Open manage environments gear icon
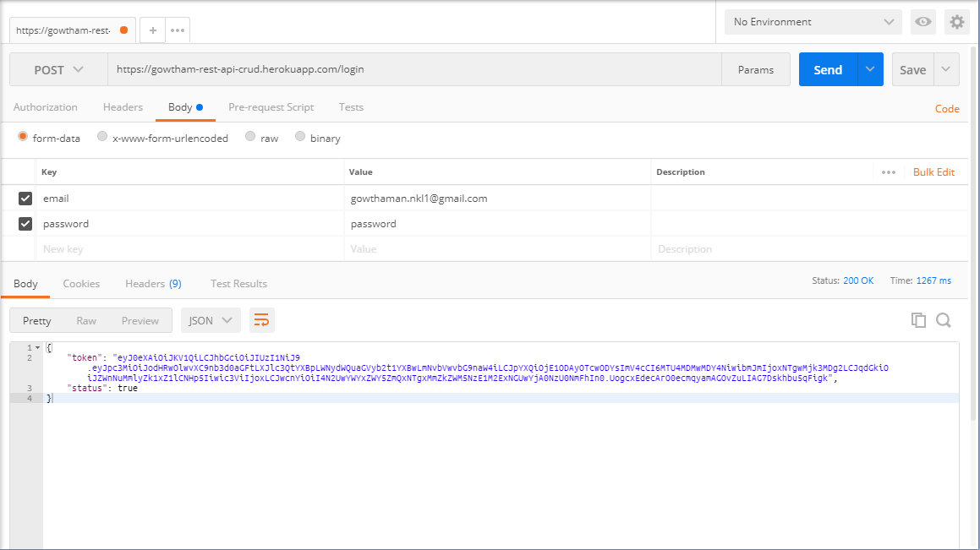 (x=957, y=22)
